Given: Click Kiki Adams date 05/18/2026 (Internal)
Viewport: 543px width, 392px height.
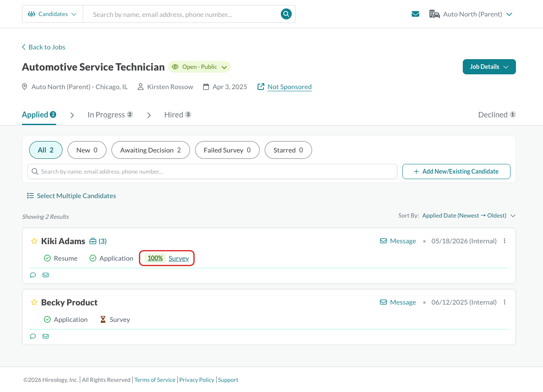Looking at the screenshot, I should tap(464, 241).
